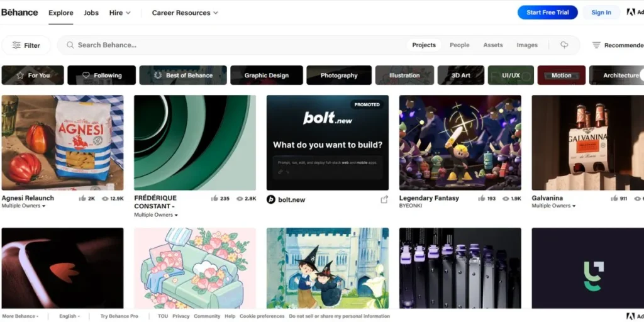Open the Legendary Fantasy project thumbnail
Image resolution: width=644 pixels, height=322 pixels.
pyautogui.click(x=460, y=143)
